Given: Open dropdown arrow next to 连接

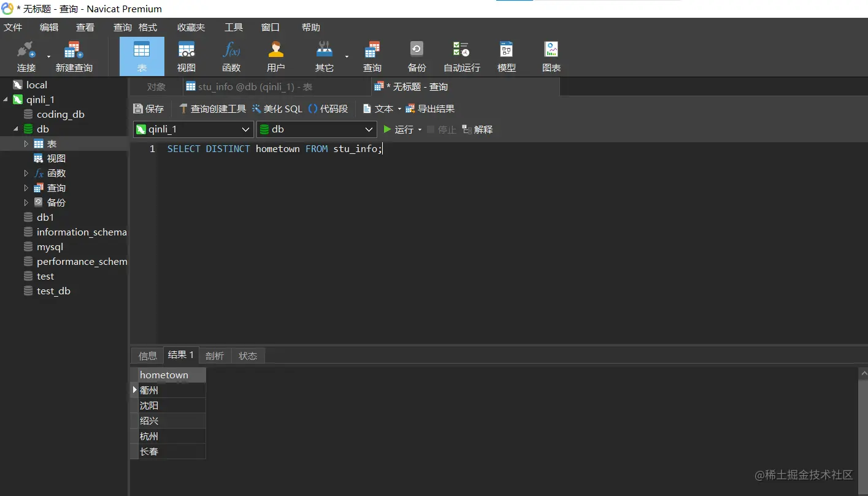Looking at the screenshot, I should (x=48, y=57).
